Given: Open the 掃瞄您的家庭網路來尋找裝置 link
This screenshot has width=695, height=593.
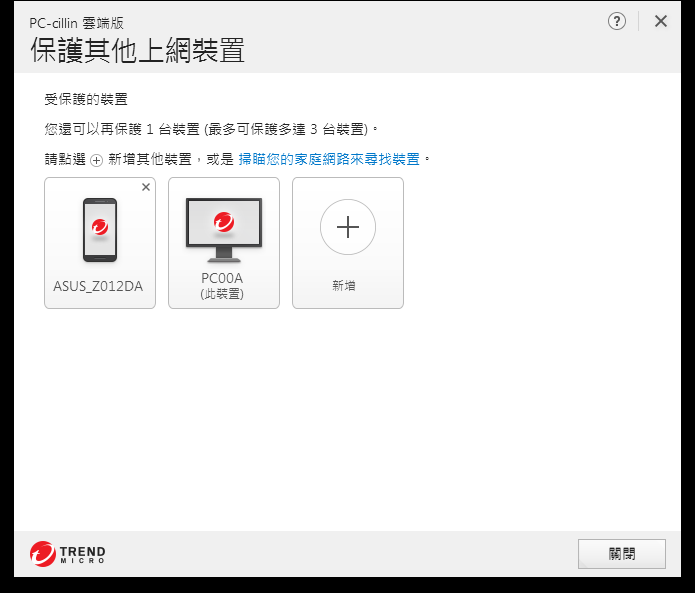Looking at the screenshot, I should click(x=329, y=159).
